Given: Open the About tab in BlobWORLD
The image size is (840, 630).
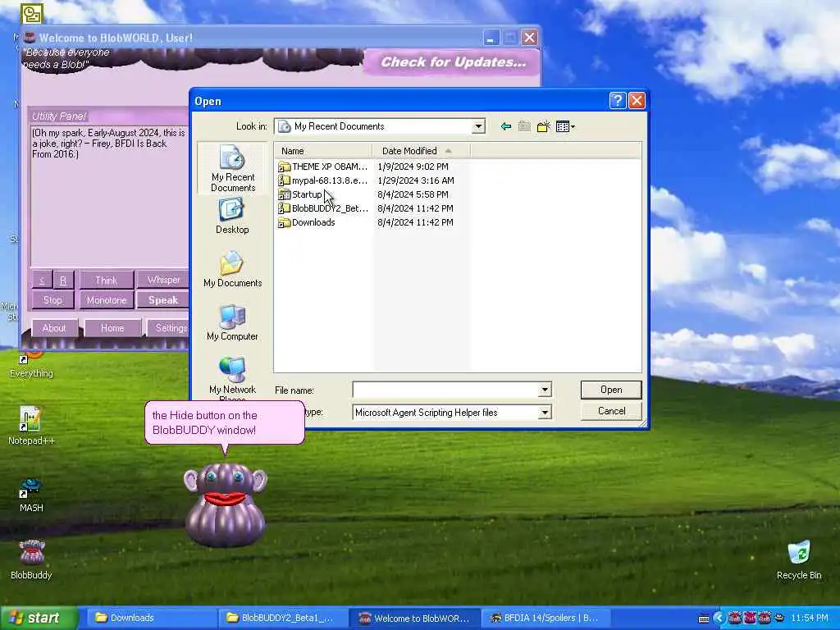Looking at the screenshot, I should [x=54, y=328].
